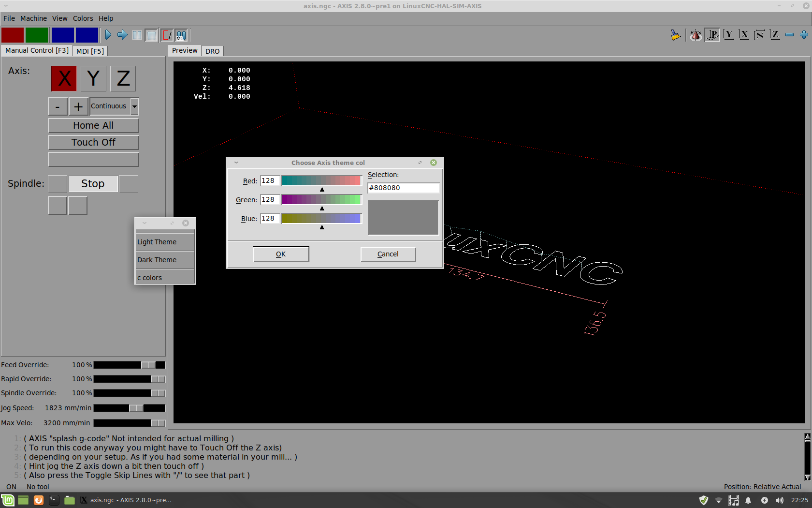The width and height of the screenshot is (812, 508).
Task: Zoom in with the plus icon
Action: pos(804,35)
